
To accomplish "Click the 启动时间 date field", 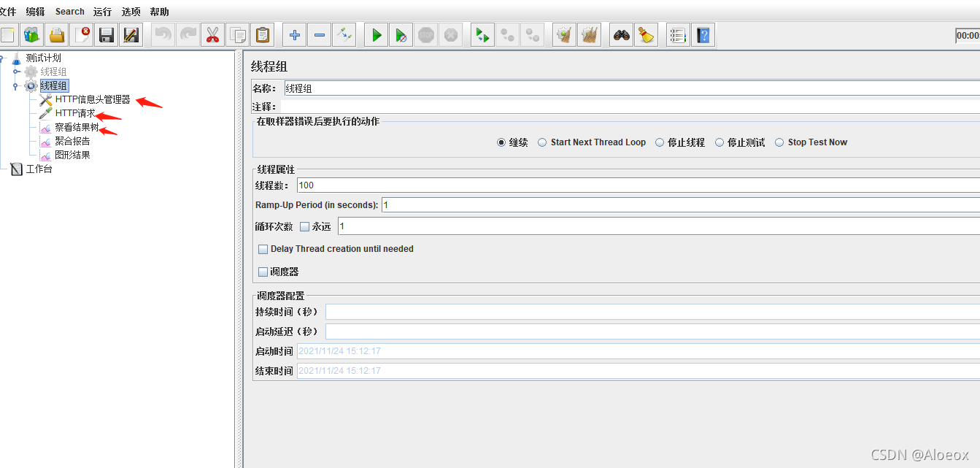I will pos(638,351).
